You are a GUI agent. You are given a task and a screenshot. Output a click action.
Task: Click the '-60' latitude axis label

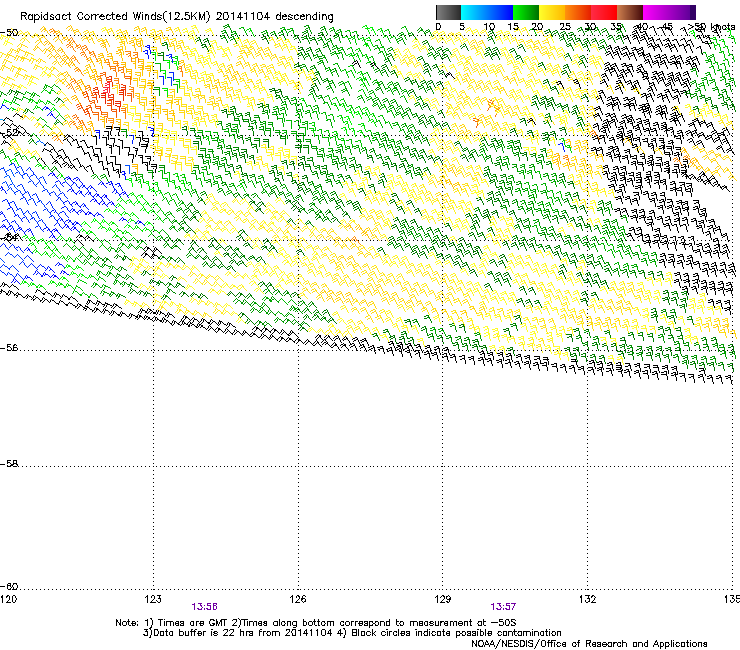tap(9, 587)
